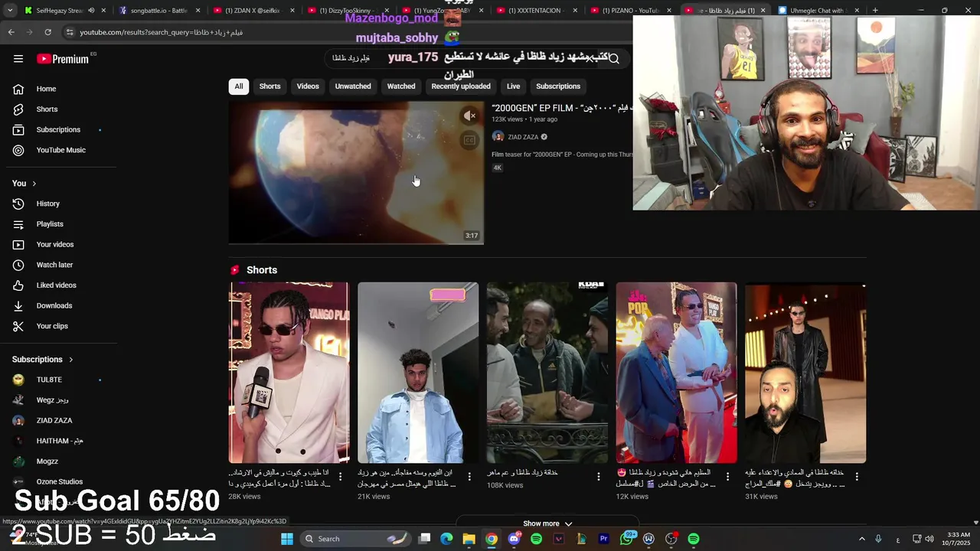Screen dimensions: 980x551
Task: Open options for the 108K views short
Action: [599, 476]
